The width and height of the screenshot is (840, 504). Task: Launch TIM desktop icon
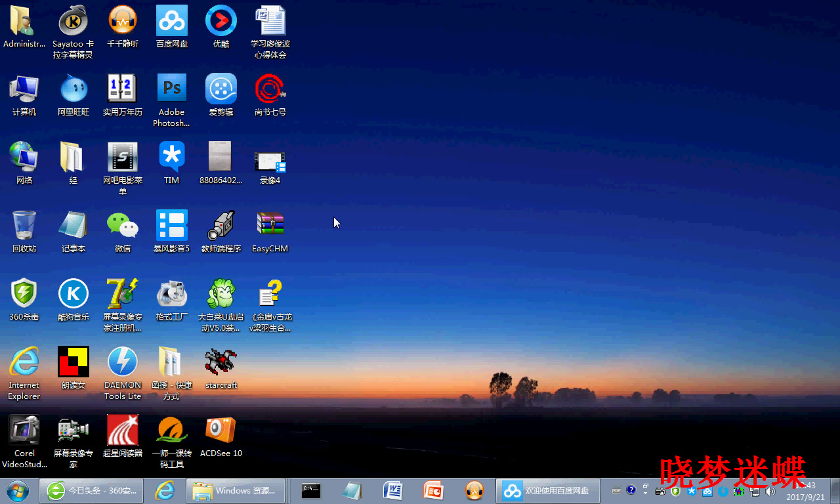pyautogui.click(x=172, y=163)
